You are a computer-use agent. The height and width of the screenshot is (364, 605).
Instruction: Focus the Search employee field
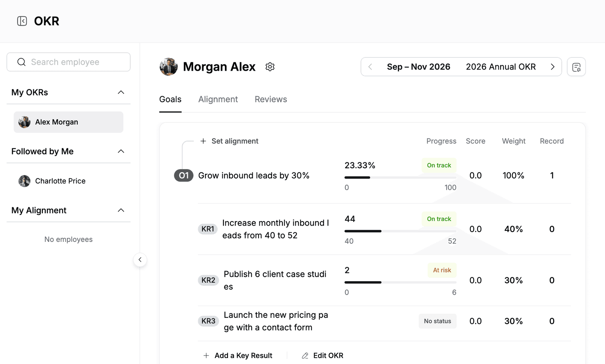coord(68,62)
